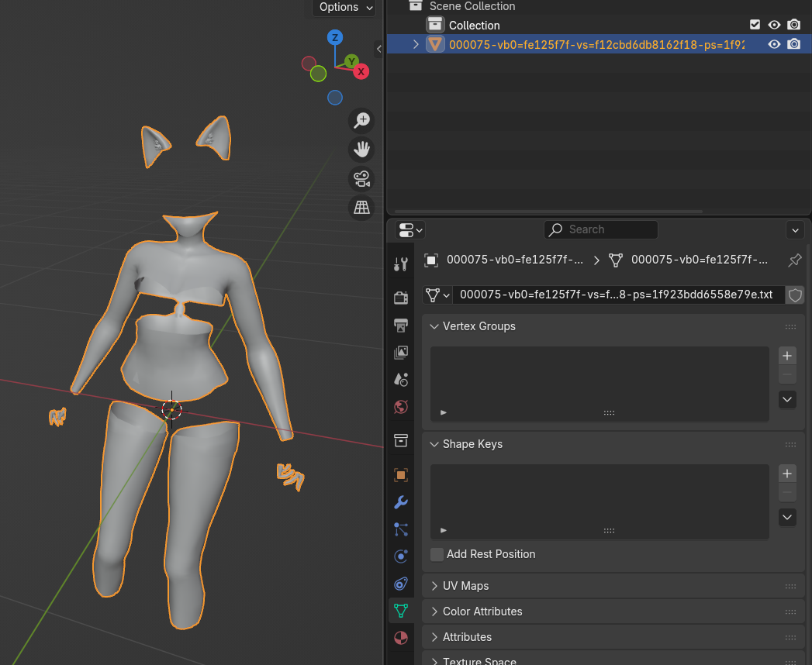This screenshot has height=665, width=812.
Task: Open the viewport Options dropdown
Action: [344, 7]
